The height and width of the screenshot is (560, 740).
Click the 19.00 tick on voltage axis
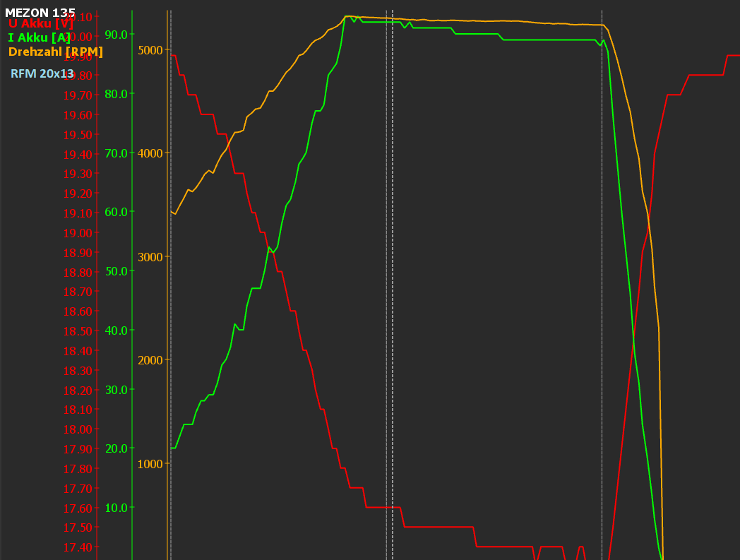point(78,233)
